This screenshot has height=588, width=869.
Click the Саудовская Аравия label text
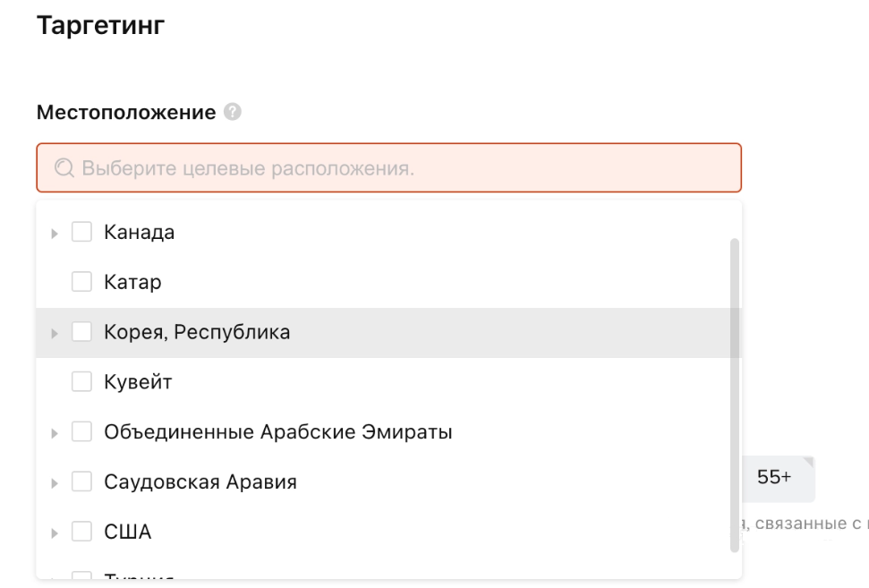tap(200, 481)
